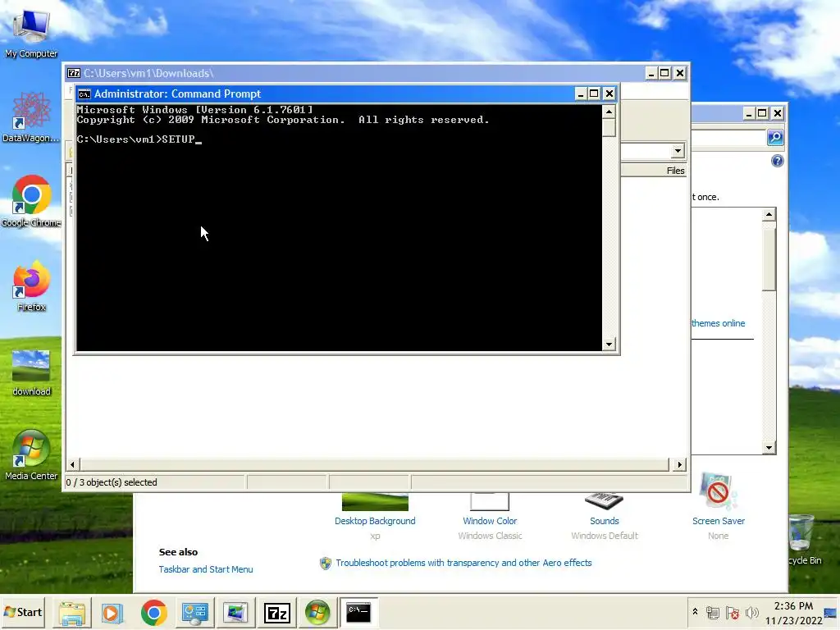
Task: Click the 7-Zip horizontal scrollbar right arrow
Action: (679, 464)
